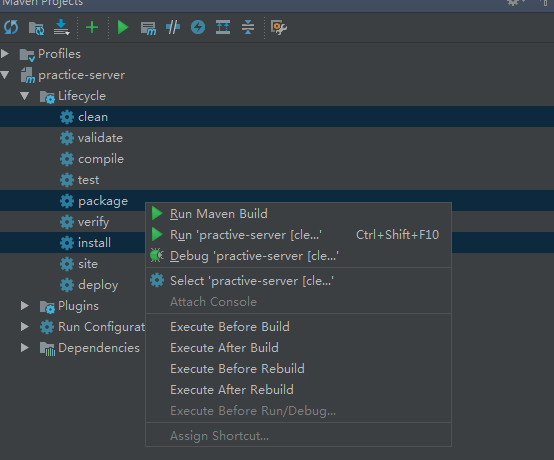554x460 pixels.
Task: Open Execute Maven Goal icon
Action: (x=148, y=28)
